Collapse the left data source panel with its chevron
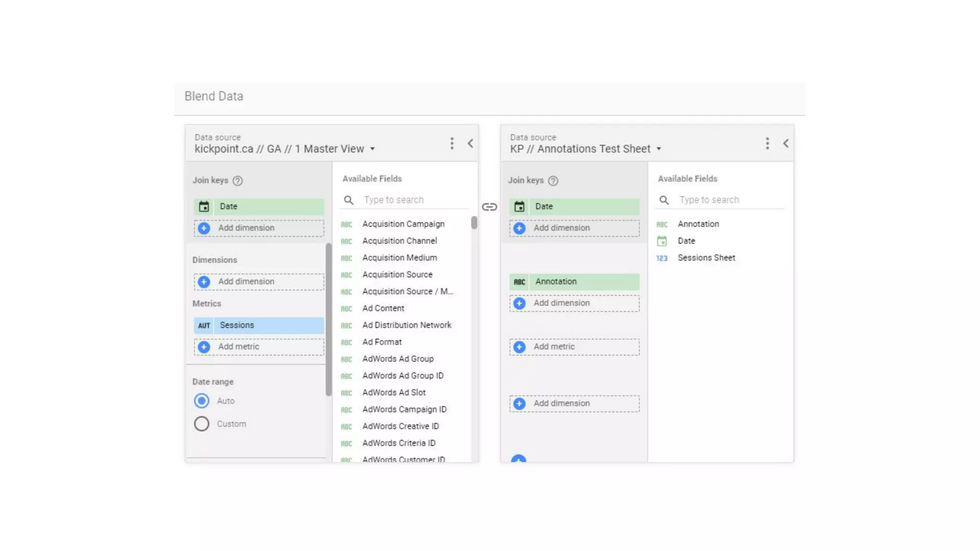 click(x=470, y=143)
